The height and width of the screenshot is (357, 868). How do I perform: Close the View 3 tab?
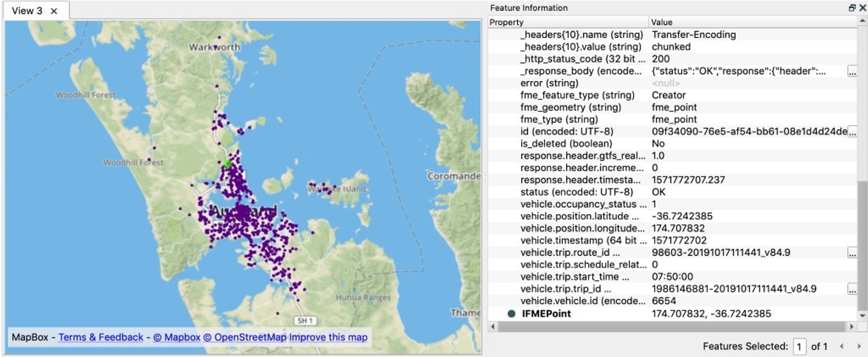54,11
